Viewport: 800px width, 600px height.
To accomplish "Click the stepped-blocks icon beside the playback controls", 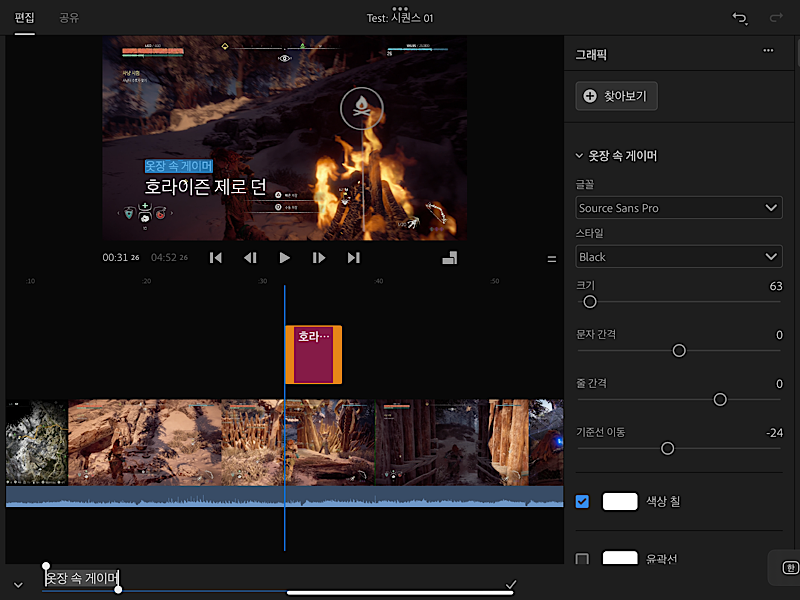I will pyautogui.click(x=449, y=258).
